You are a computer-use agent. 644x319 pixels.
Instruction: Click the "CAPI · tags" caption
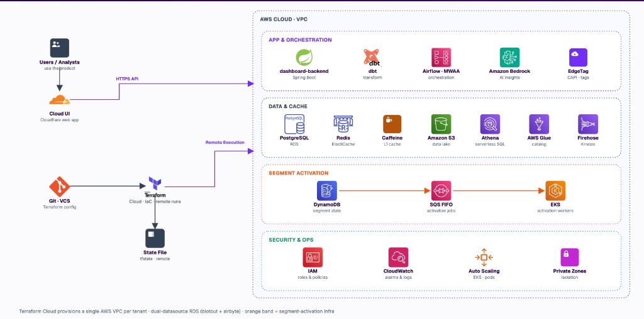578,77
